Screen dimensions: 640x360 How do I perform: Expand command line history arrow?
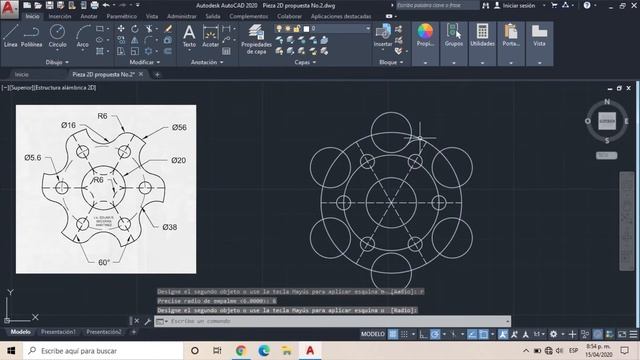pos(507,321)
